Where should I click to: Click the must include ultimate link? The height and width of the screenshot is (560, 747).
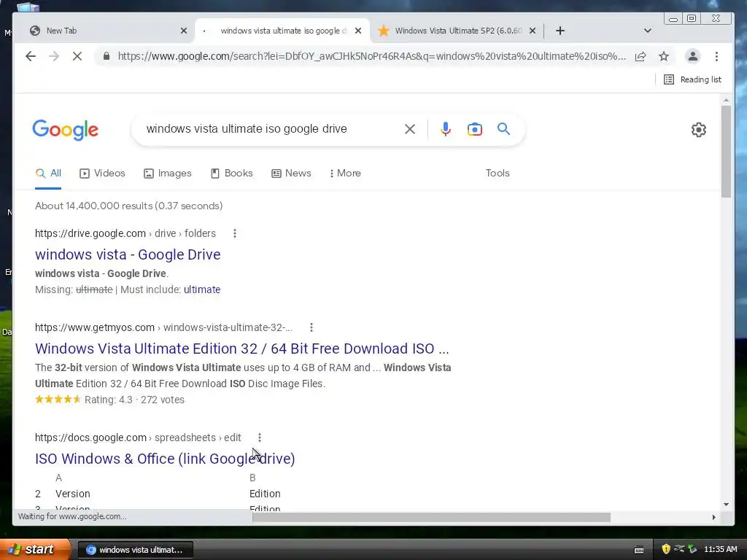(202, 289)
